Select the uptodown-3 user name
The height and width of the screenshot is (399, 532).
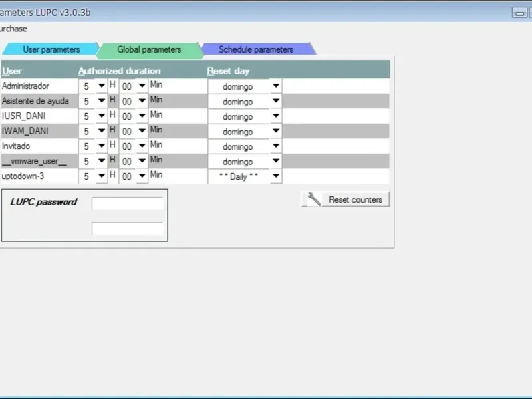23,176
